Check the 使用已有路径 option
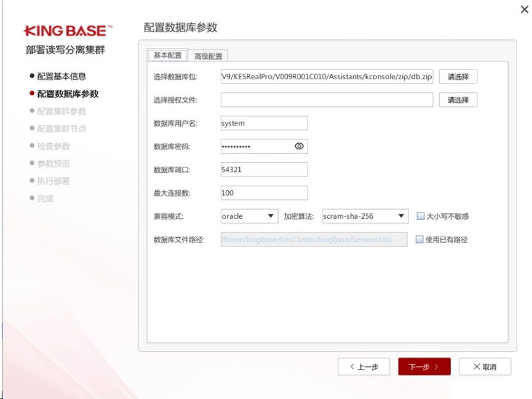Screen dimensions: 532x399 click(419, 240)
